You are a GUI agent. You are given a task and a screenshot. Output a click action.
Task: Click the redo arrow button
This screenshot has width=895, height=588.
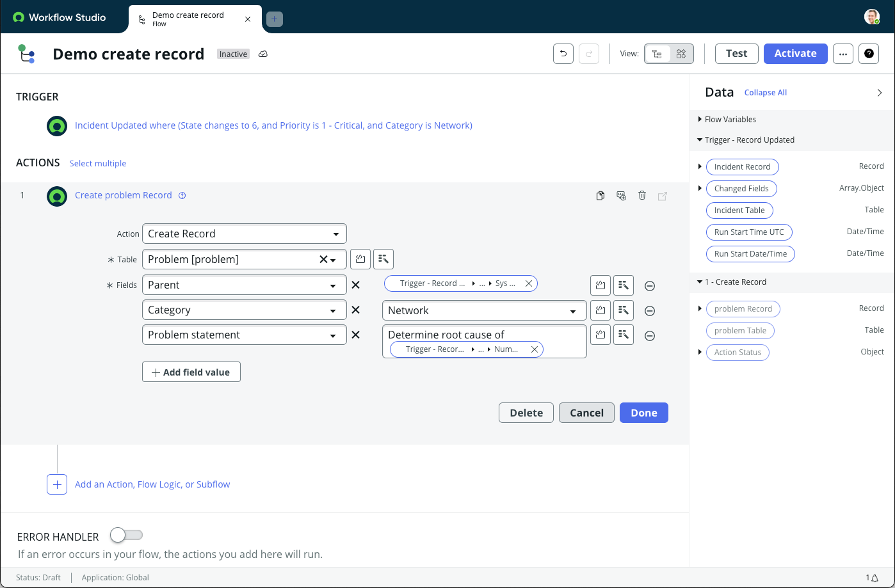(x=589, y=54)
